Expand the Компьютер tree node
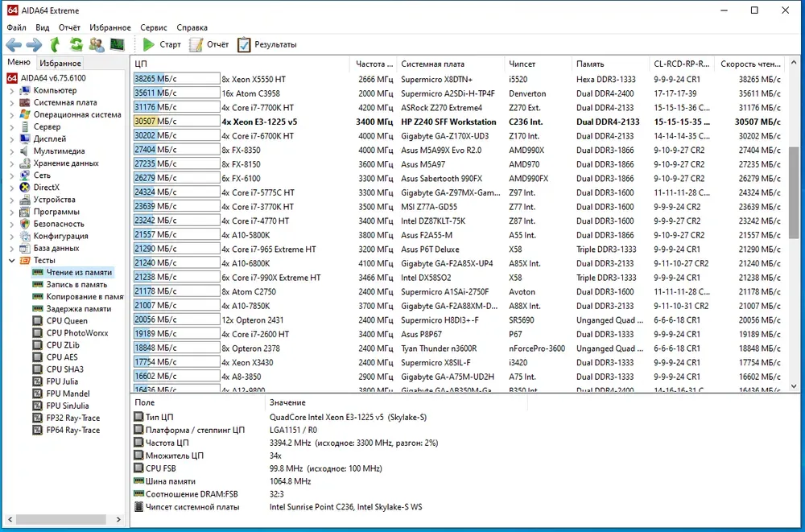Image resolution: width=805 pixels, height=532 pixels. (x=12, y=91)
